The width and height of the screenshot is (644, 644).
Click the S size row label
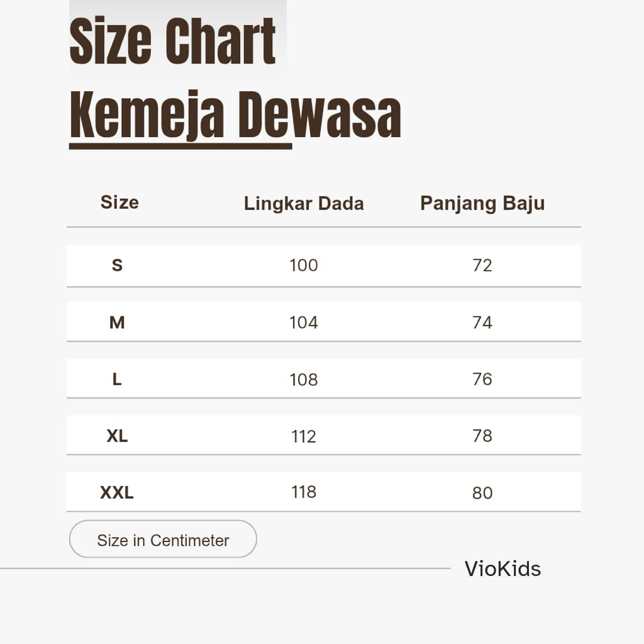tap(117, 265)
